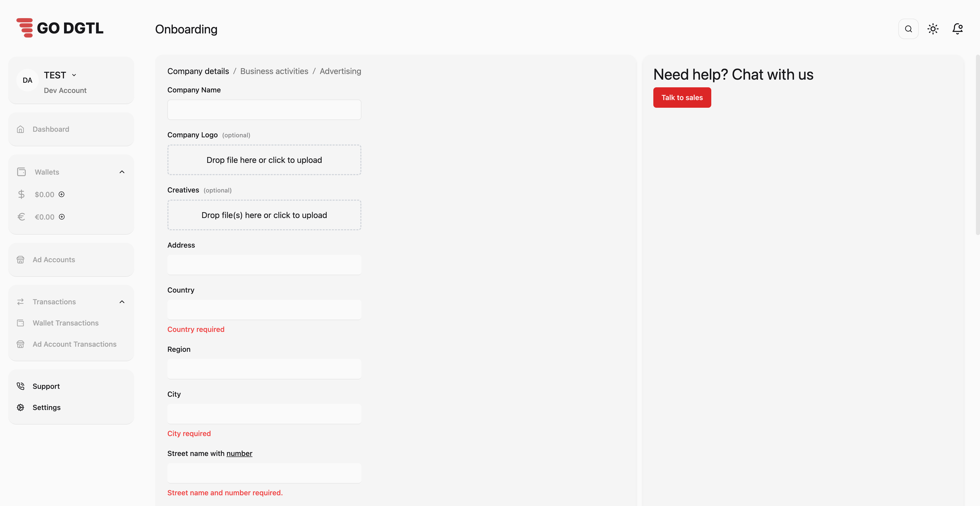Focus the Company Name input field
This screenshot has height=506, width=980.
tap(264, 110)
